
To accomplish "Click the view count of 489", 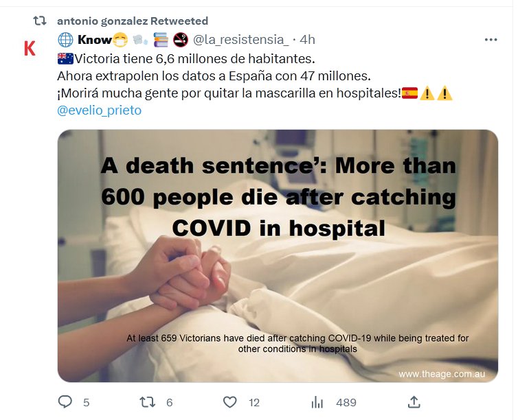I will click(346, 403).
